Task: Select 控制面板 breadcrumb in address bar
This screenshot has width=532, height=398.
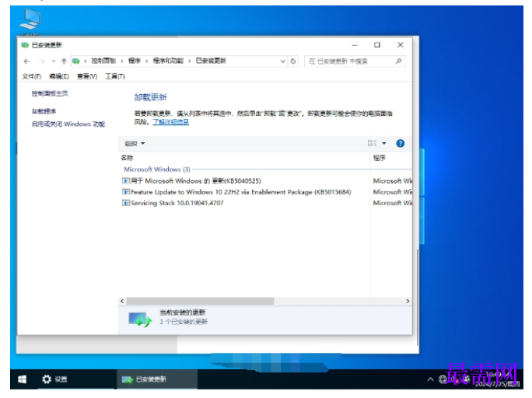Action: click(x=103, y=61)
